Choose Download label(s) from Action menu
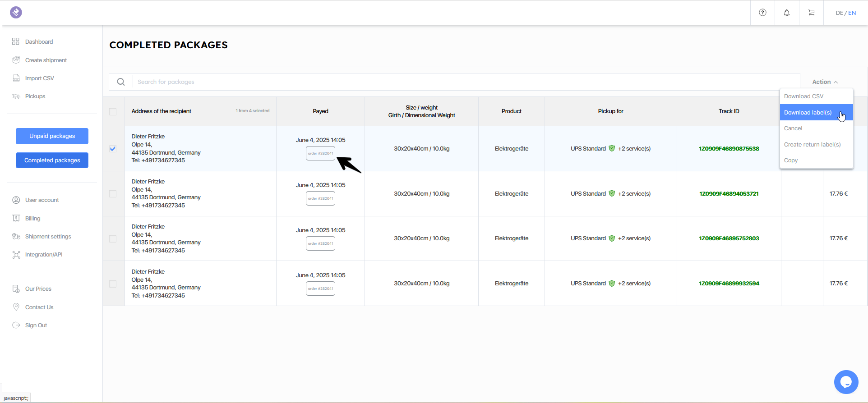Screen dimensions: 868x403 click(816, 113)
